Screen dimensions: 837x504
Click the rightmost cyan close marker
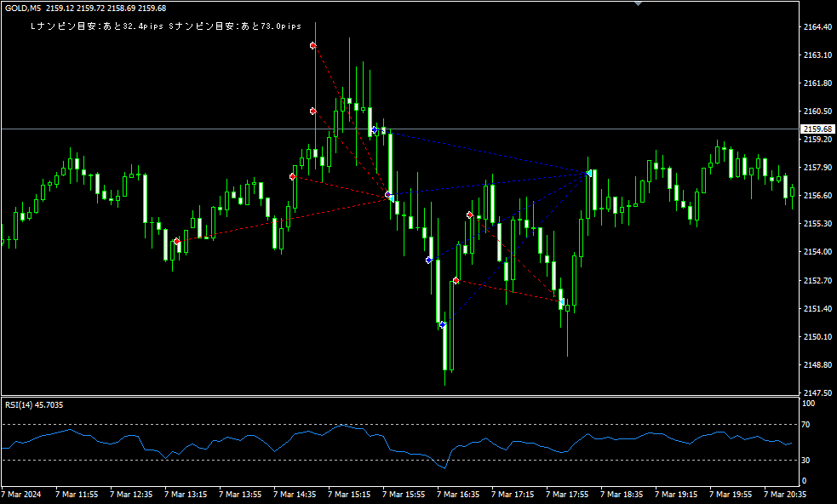(589, 173)
